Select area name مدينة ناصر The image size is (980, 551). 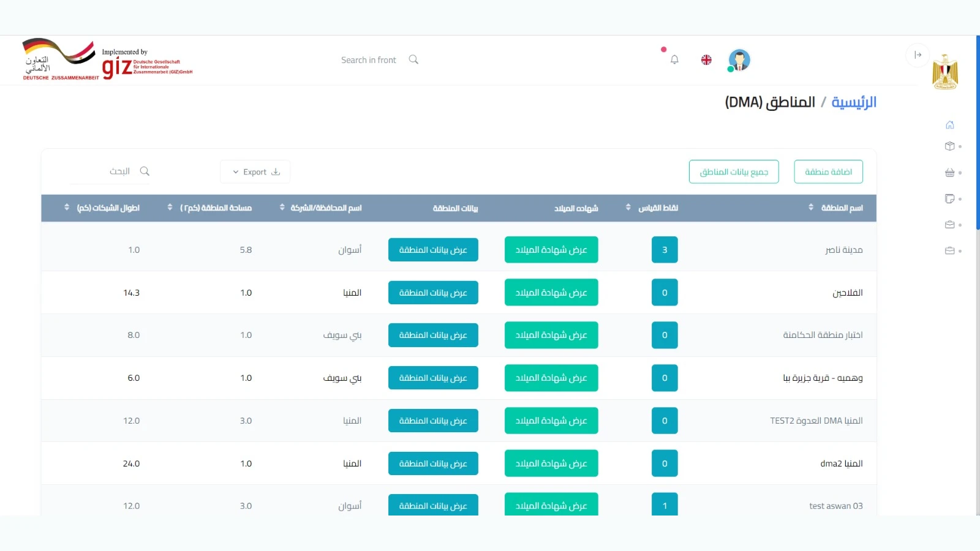(x=843, y=250)
